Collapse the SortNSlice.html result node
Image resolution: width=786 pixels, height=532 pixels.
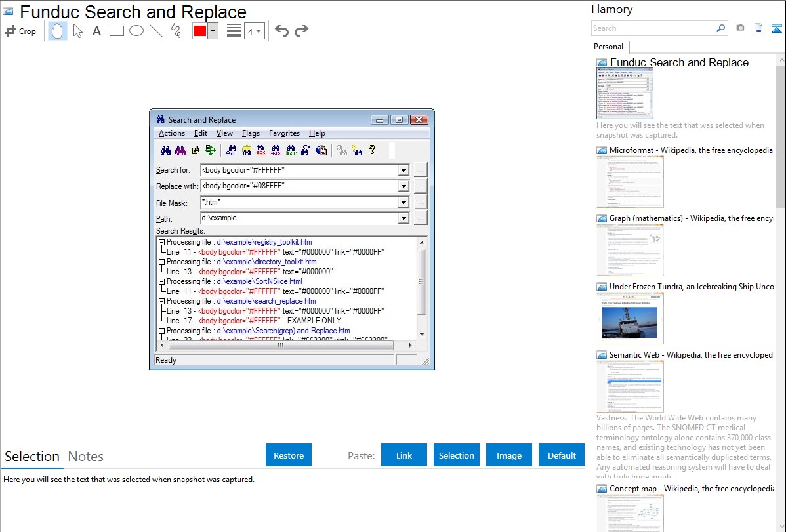[x=162, y=282]
